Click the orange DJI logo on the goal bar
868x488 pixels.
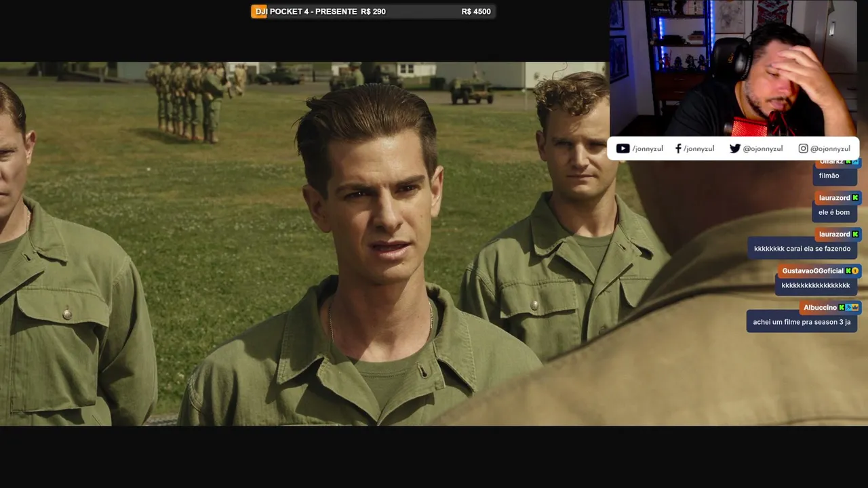click(260, 12)
